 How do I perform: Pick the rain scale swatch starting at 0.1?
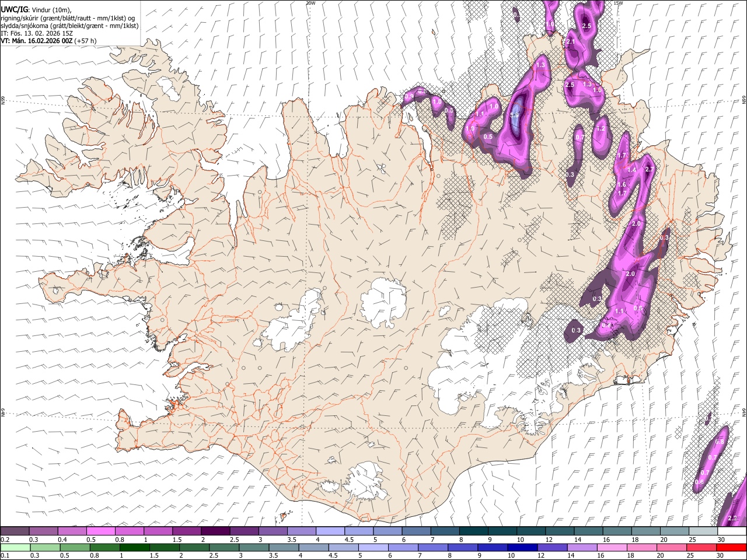point(15,547)
